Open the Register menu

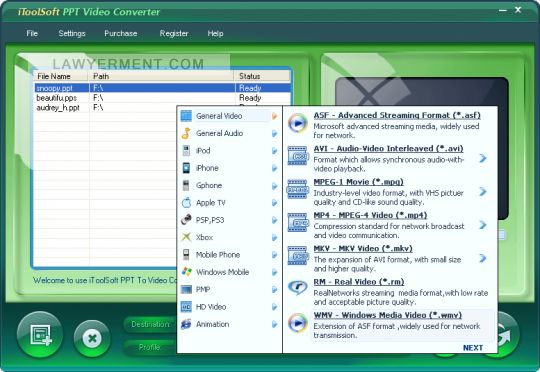(x=174, y=33)
